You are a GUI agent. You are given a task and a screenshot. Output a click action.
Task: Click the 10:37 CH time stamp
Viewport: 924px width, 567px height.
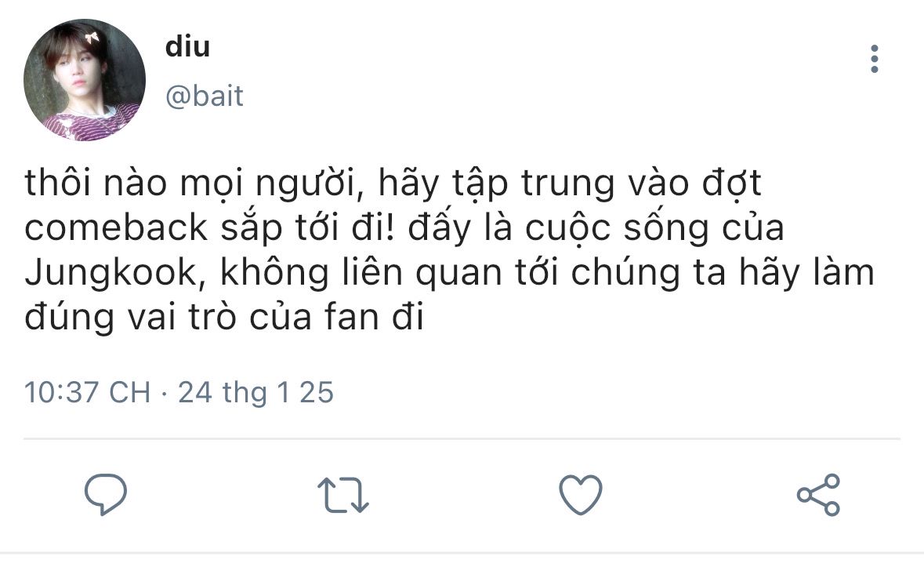(87, 393)
